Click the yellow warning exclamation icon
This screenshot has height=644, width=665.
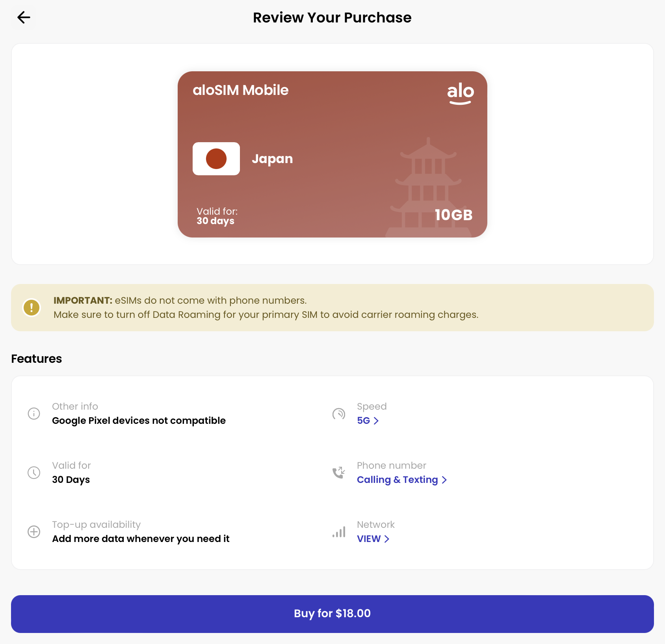tap(32, 307)
